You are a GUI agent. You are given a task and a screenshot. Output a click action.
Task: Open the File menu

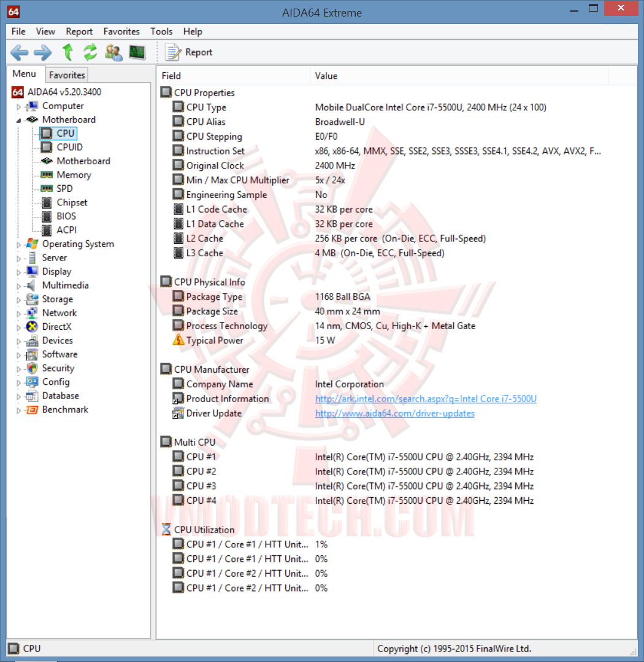click(18, 32)
